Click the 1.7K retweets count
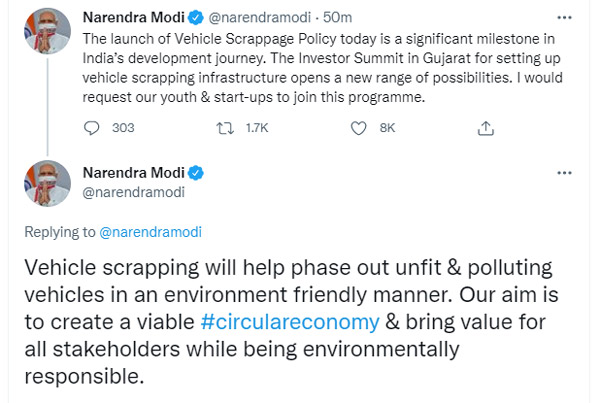600x403 pixels. tap(257, 128)
